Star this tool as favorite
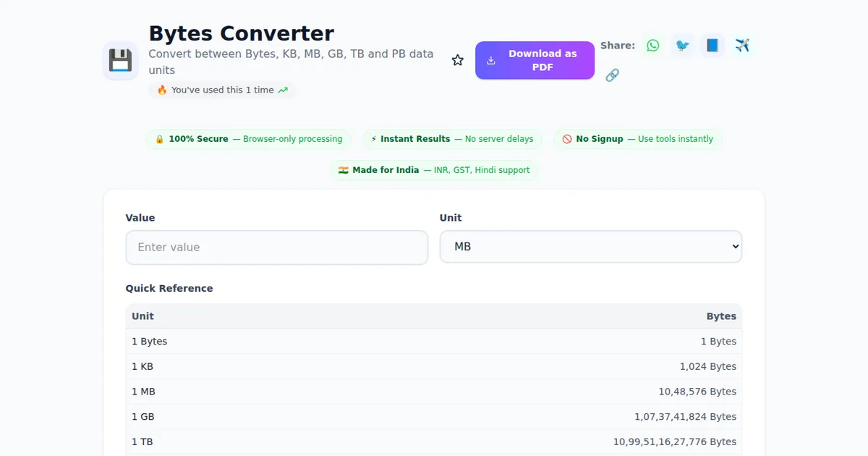Viewport: 868px width, 456px height. tap(458, 60)
